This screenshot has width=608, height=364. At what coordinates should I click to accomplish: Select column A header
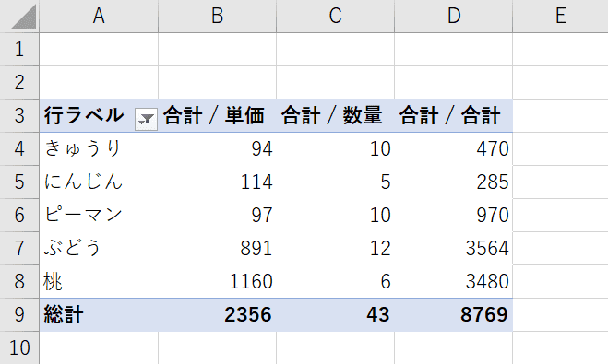pyautogui.click(x=99, y=16)
